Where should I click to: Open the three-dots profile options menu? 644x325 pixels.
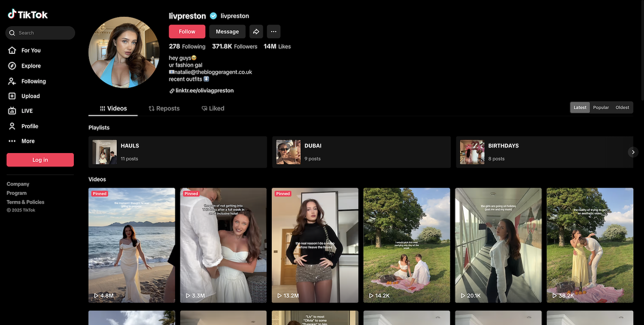click(x=273, y=31)
